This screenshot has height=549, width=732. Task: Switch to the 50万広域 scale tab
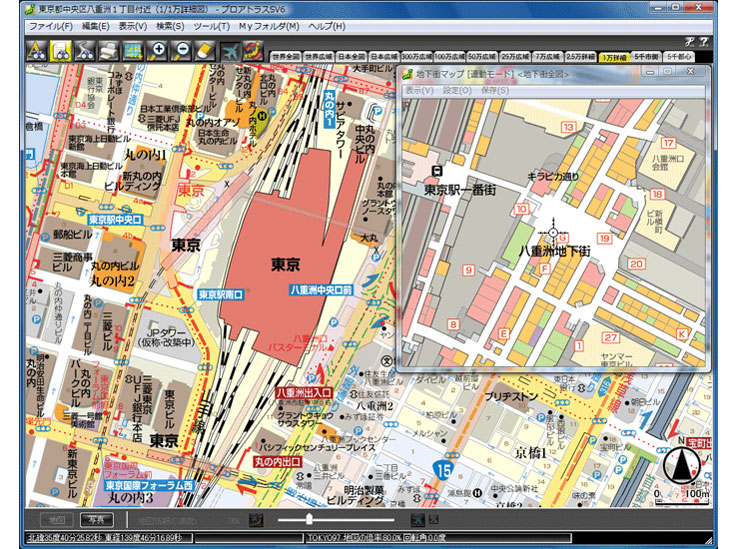pyautogui.click(x=482, y=57)
